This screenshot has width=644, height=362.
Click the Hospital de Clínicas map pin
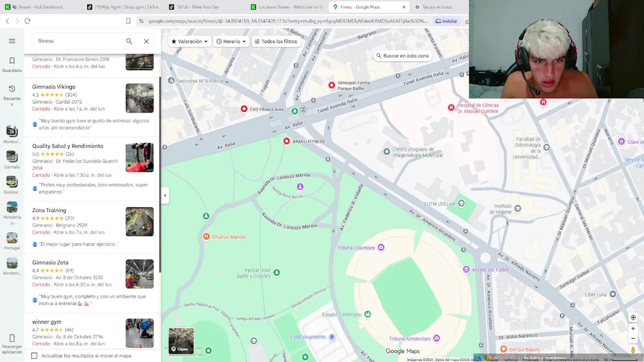[451, 107]
